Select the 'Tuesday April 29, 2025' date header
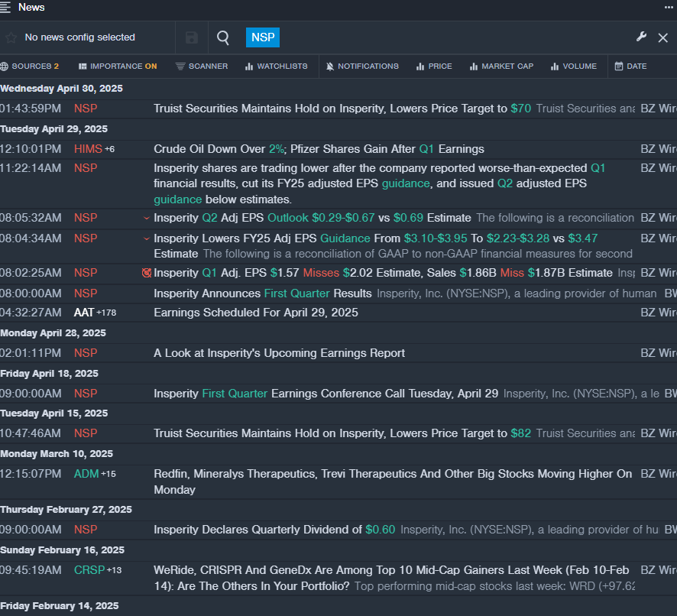Image resolution: width=677 pixels, height=616 pixels. 54,129
